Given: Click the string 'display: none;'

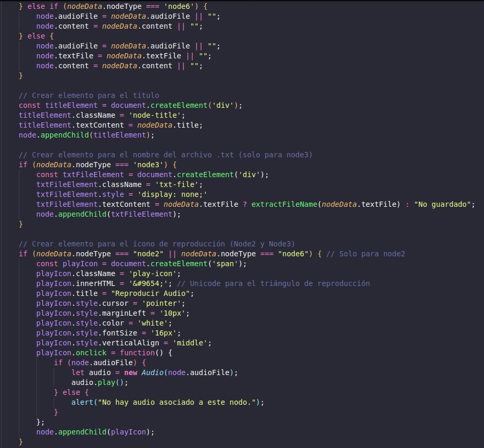Looking at the screenshot, I should point(172,194).
